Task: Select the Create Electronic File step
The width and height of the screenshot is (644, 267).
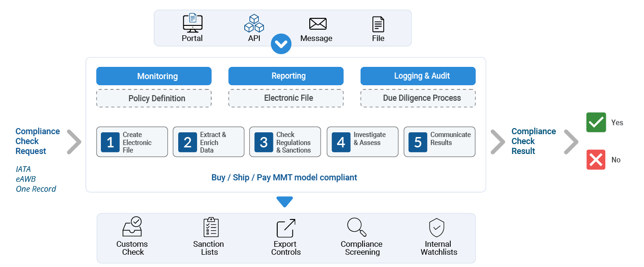Action: coord(132,142)
